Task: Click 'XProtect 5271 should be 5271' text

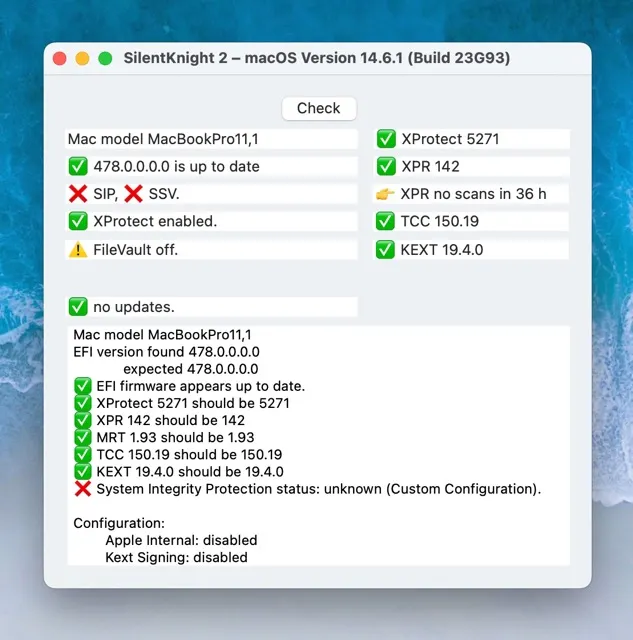Action: coord(193,403)
